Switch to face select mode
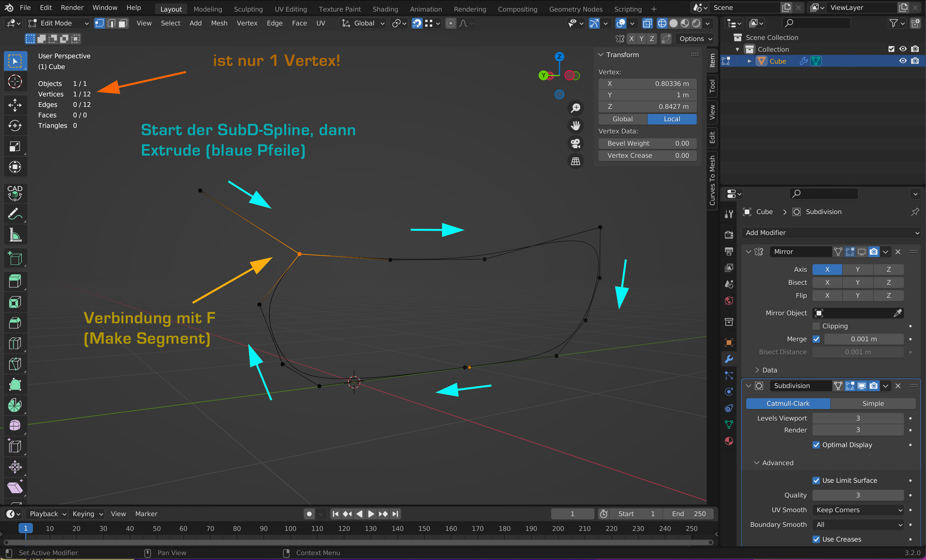 click(123, 23)
